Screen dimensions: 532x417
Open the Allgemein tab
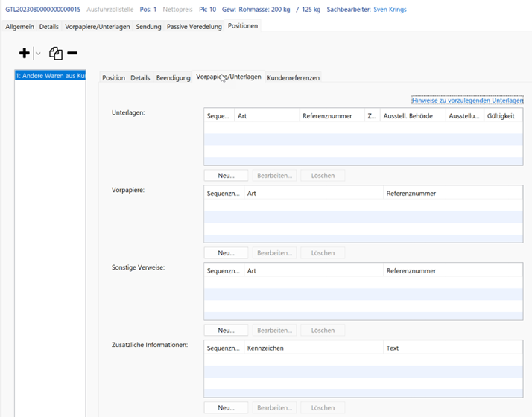tap(19, 26)
